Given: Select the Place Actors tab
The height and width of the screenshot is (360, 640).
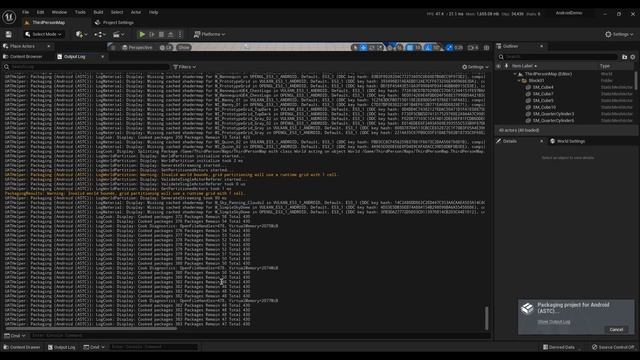Looking at the screenshot, I should [22, 46].
